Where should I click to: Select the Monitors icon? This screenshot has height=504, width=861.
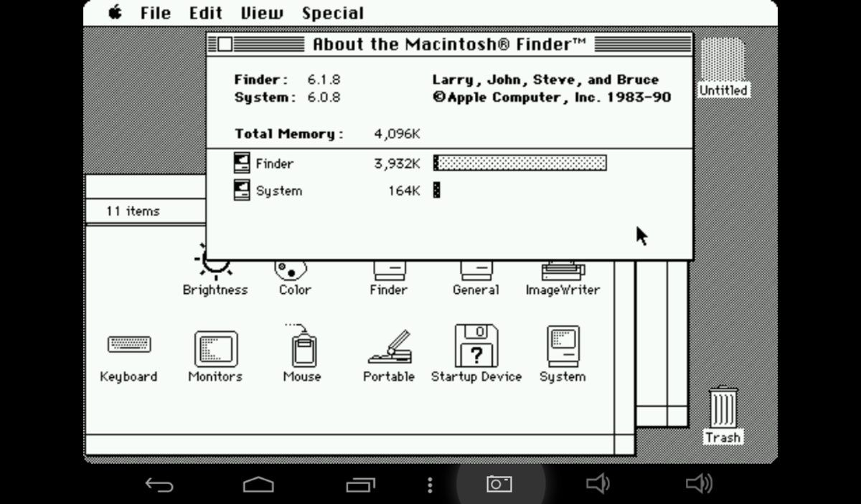(215, 349)
